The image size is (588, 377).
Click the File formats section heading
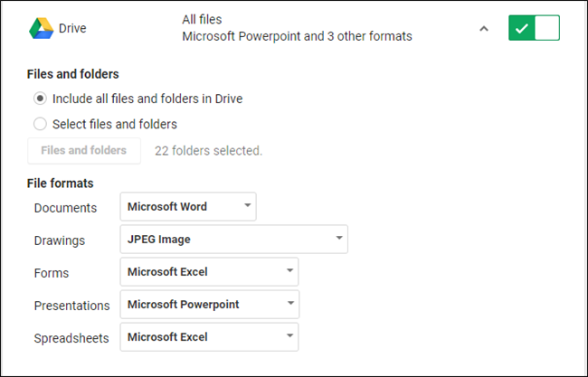click(61, 184)
